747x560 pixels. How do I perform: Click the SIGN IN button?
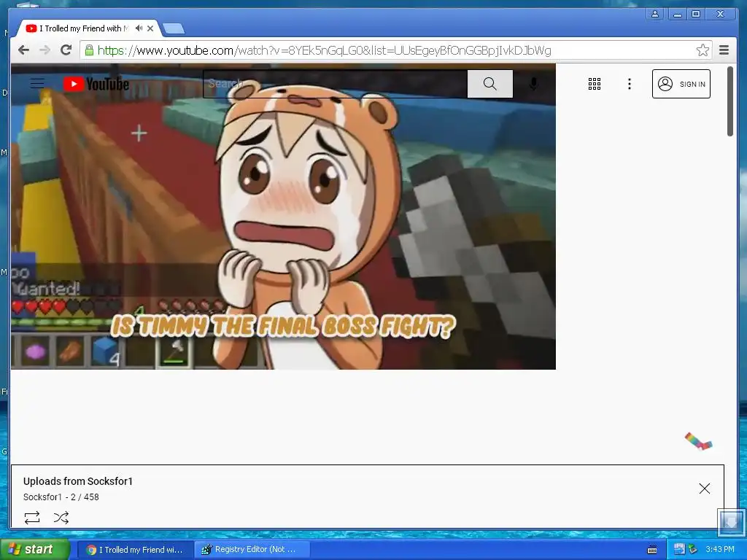click(x=681, y=84)
